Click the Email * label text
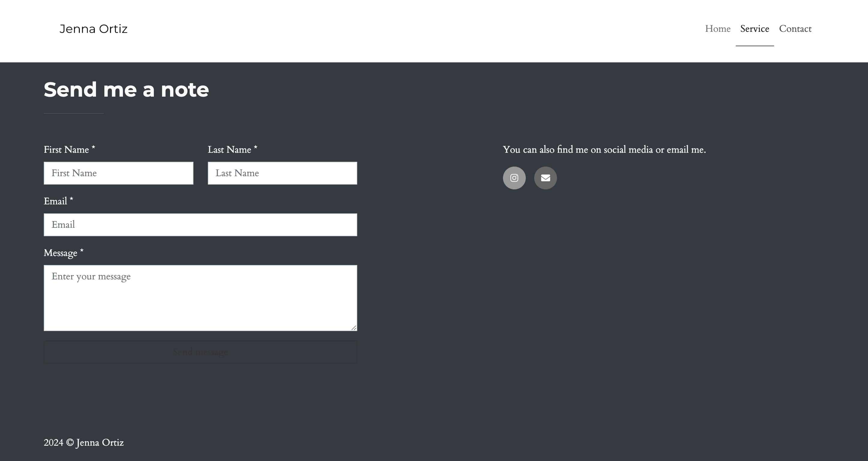 tap(58, 201)
